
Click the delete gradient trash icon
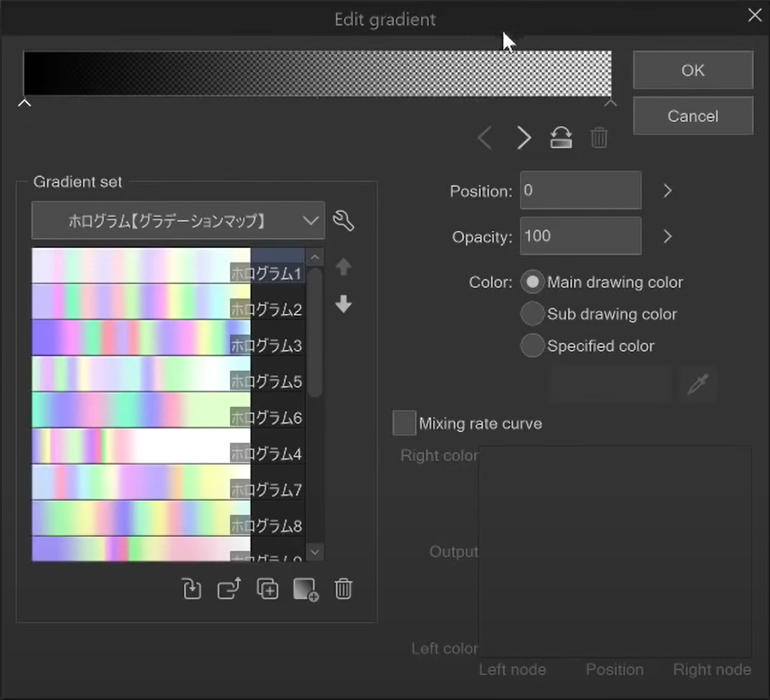pyautogui.click(x=343, y=589)
